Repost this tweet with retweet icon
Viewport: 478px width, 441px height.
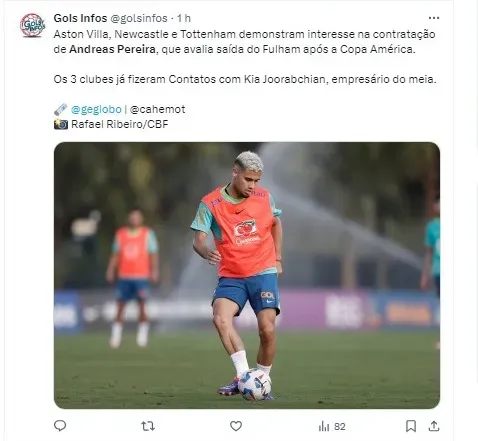(147, 426)
